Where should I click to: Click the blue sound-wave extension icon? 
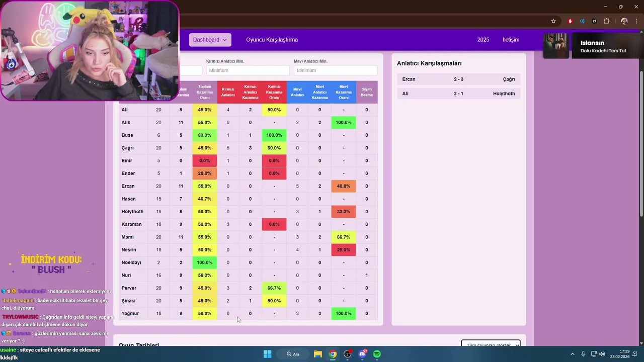point(582,21)
